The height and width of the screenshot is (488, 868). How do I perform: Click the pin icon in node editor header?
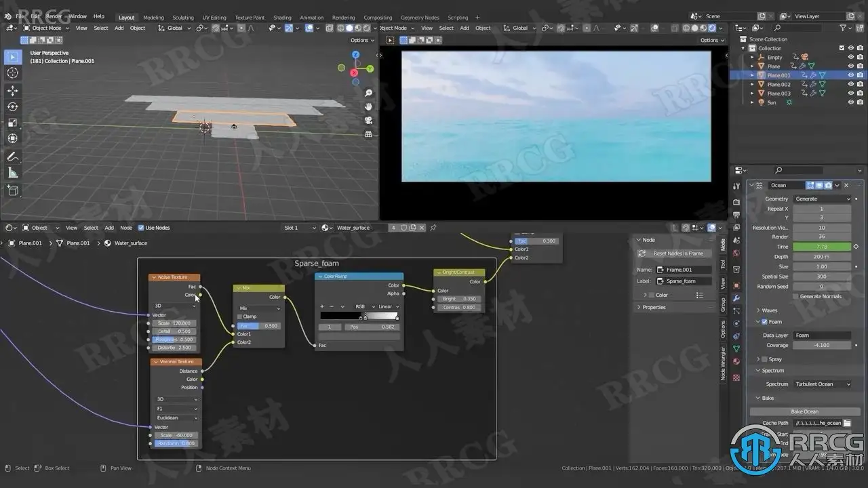[433, 228]
